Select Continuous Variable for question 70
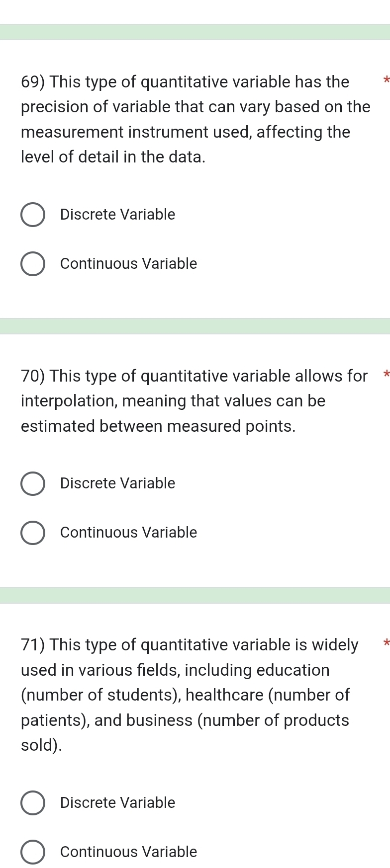Screen dimensions: 390x868 pos(33,533)
